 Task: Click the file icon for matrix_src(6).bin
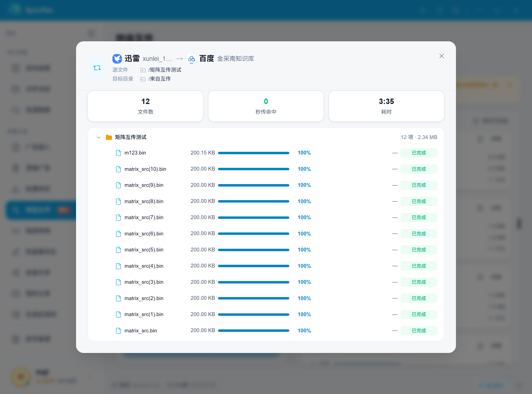(x=118, y=234)
